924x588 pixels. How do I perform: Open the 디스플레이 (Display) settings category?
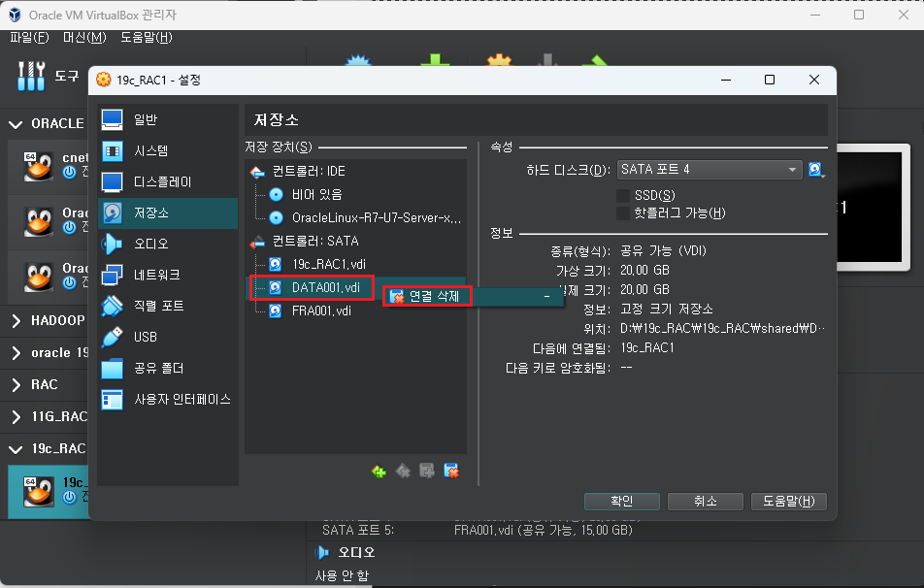pos(168,182)
